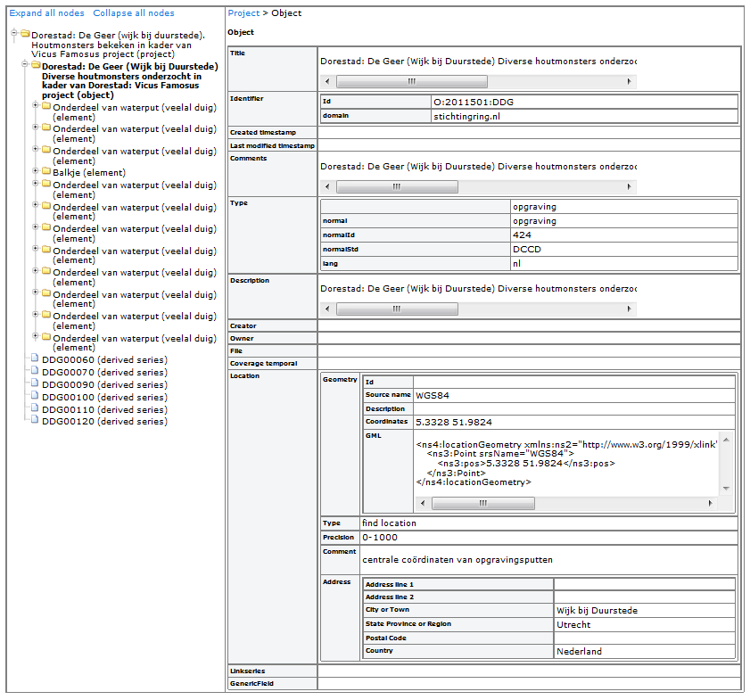
Task: Click the GML box scroll-down arrow
Action: (726, 488)
